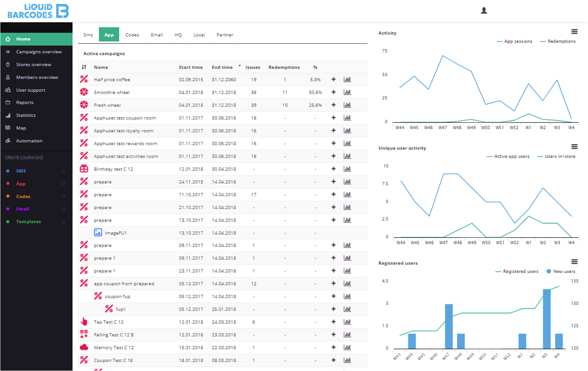Open Activity chart hamburger menu
588x371 pixels.
(574, 32)
